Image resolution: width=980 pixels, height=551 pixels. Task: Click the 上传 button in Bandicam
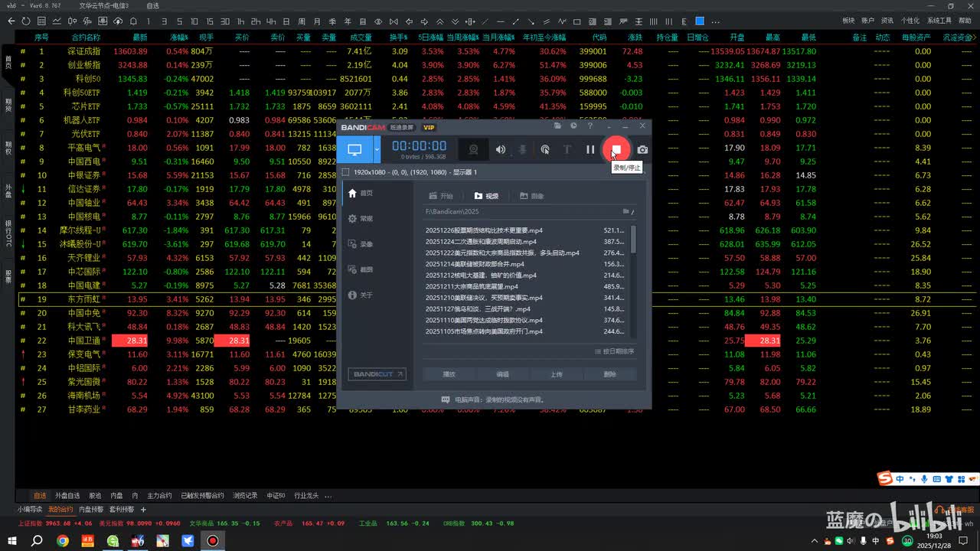[557, 374]
